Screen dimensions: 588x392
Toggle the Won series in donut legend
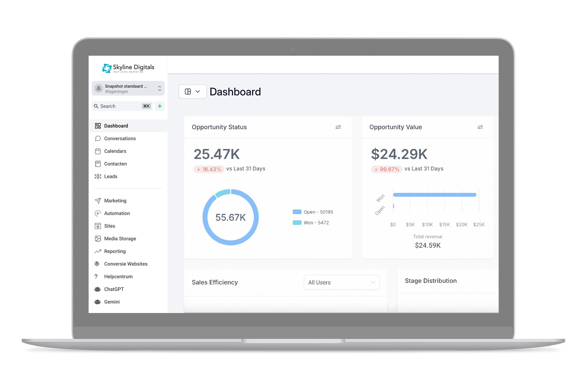click(x=311, y=223)
